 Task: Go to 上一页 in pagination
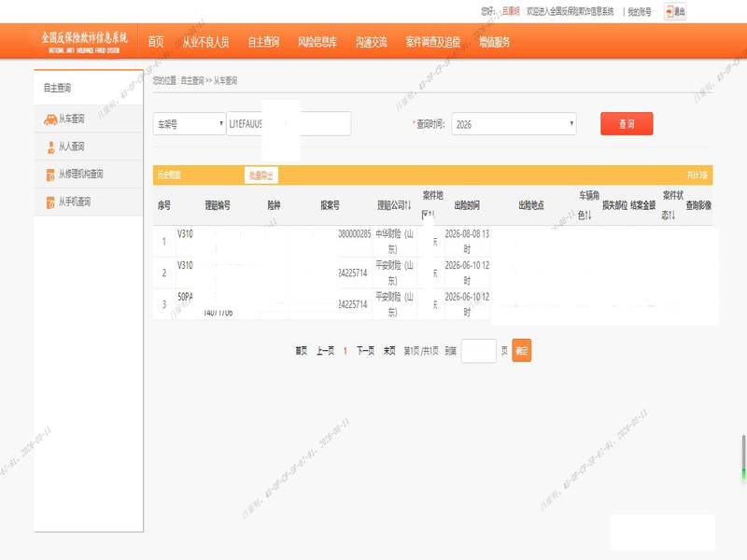pos(325,351)
